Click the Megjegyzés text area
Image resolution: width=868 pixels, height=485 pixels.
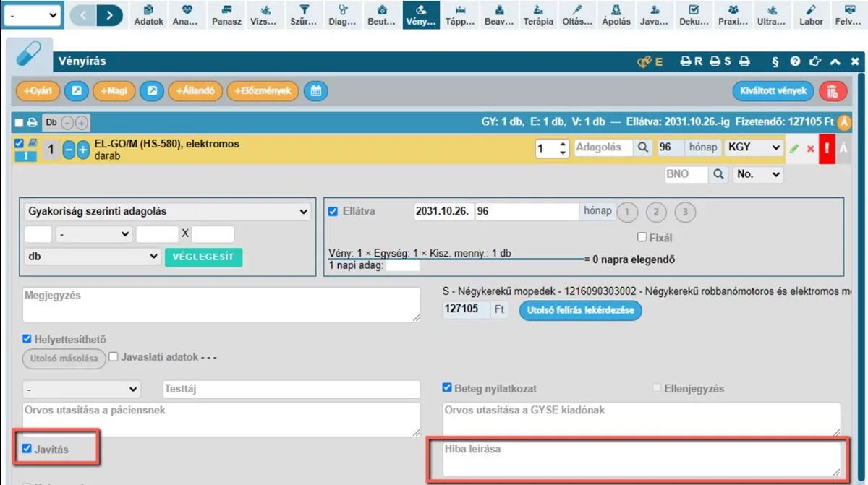coord(221,304)
